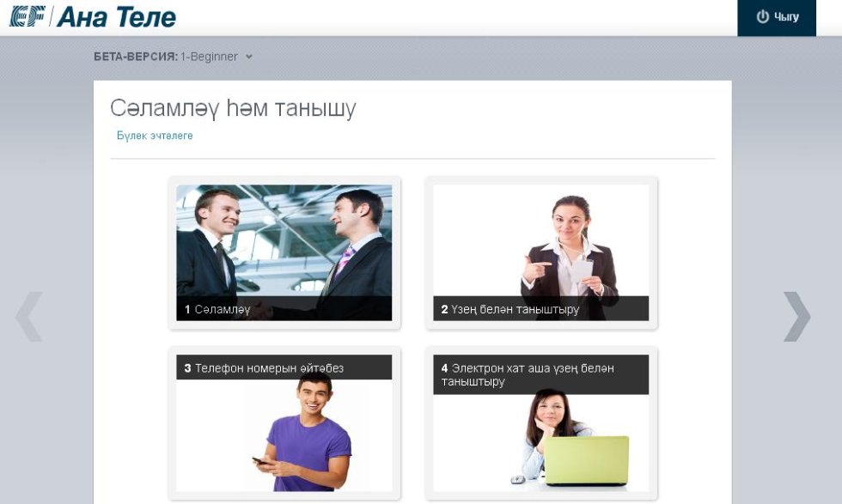
Task: Open the handshake businessmen lesson image
Action: pyautogui.click(x=284, y=240)
